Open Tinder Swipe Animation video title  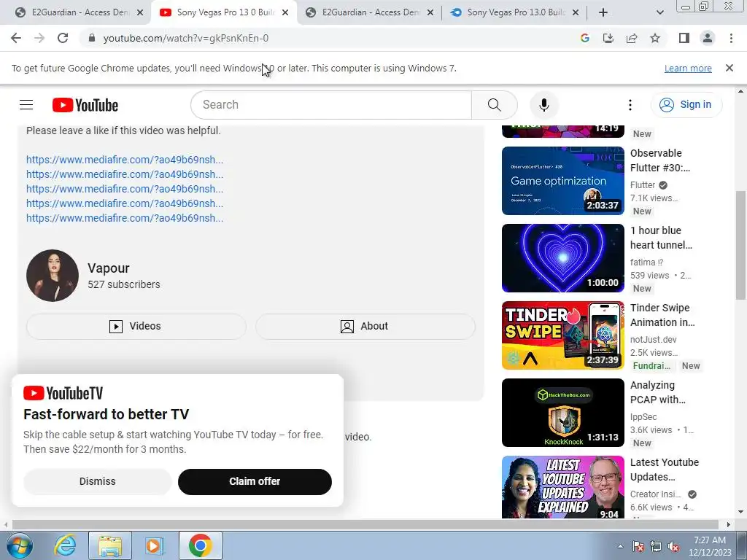662,315
